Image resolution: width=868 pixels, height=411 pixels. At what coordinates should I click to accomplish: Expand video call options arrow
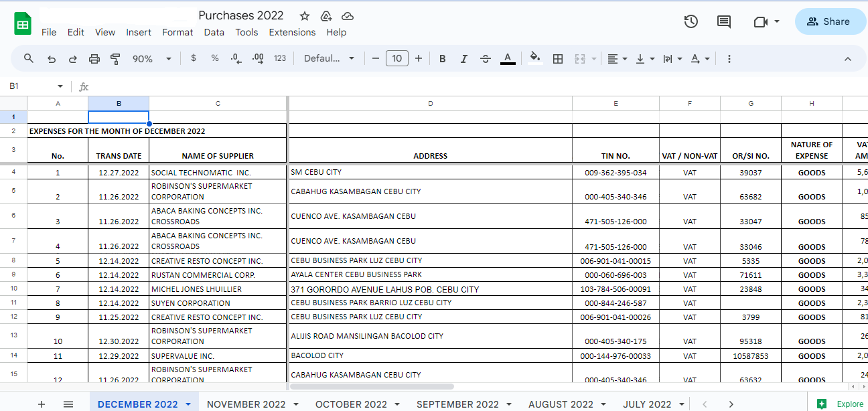(777, 21)
